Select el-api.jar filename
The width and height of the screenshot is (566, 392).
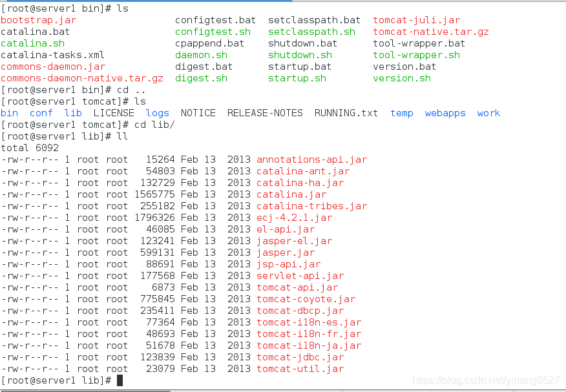pos(286,229)
